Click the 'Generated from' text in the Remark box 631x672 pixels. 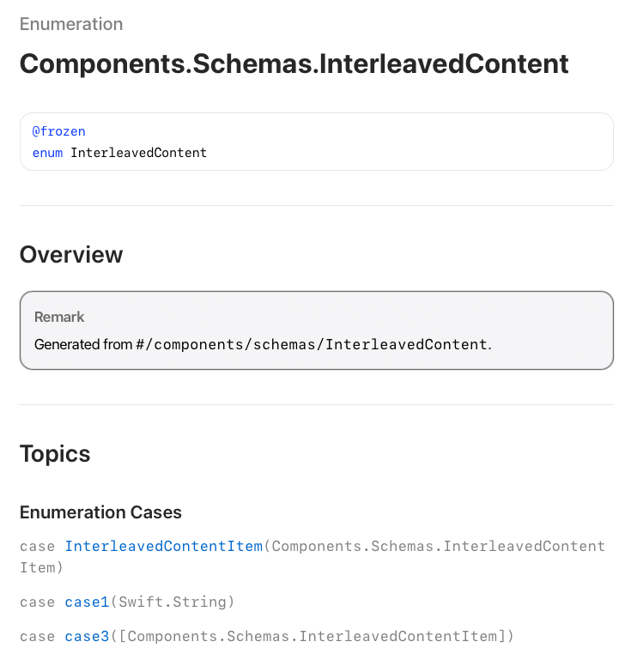[x=83, y=344]
